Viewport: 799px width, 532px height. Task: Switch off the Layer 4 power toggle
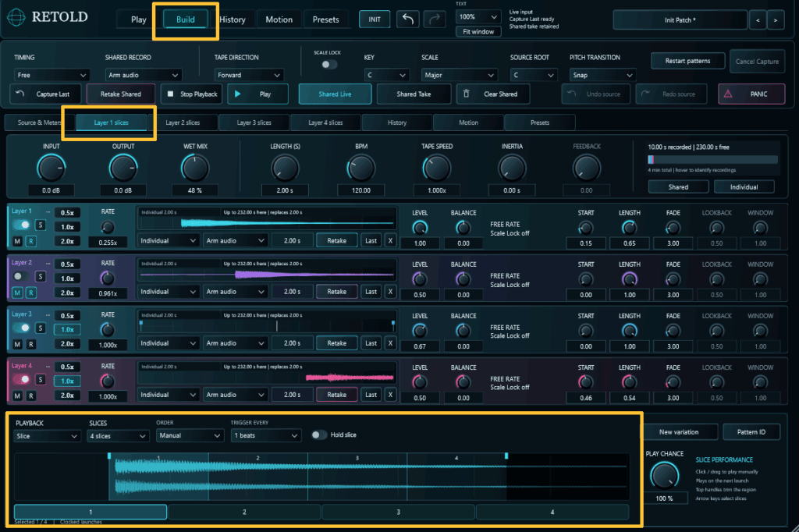[21, 379]
